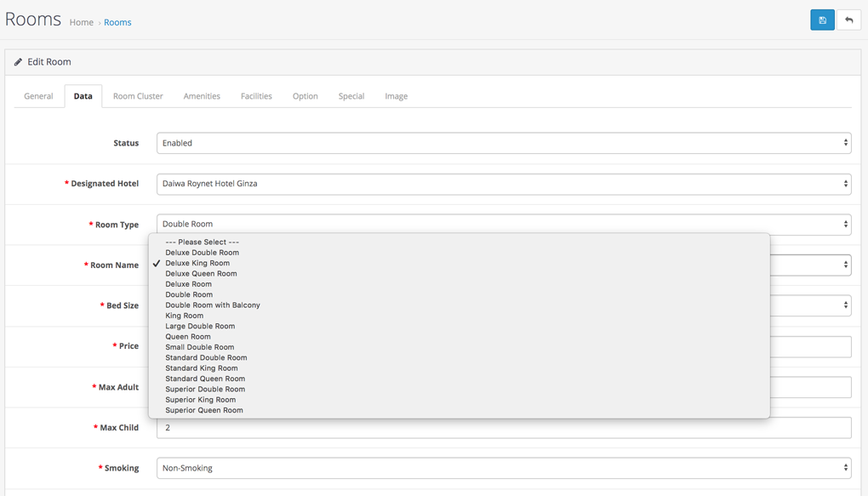Click the blue save icon button

click(x=822, y=20)
